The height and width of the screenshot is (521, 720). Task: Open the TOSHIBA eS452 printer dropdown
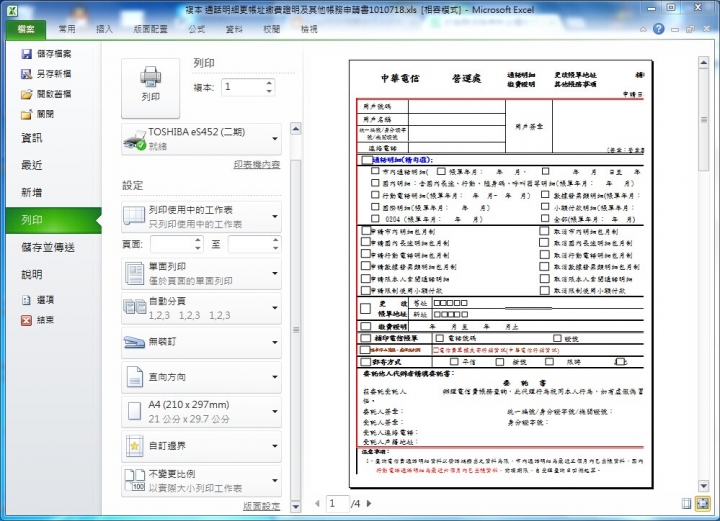(201, 139)
